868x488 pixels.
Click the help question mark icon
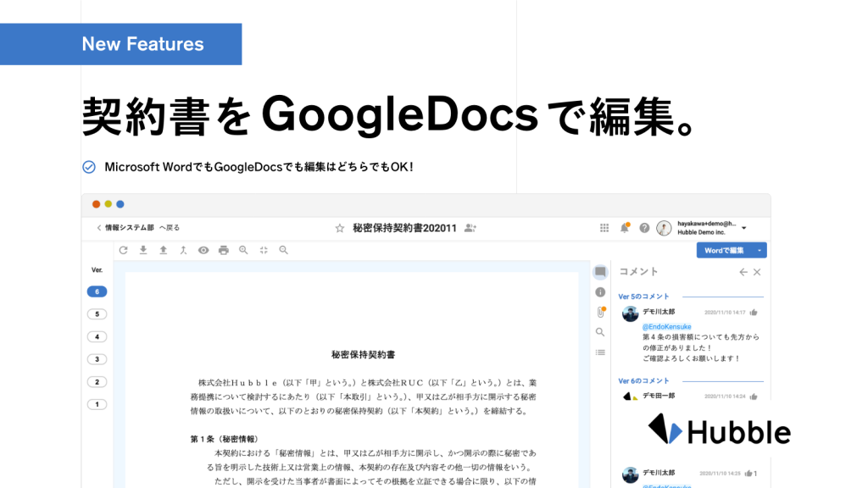644,228
